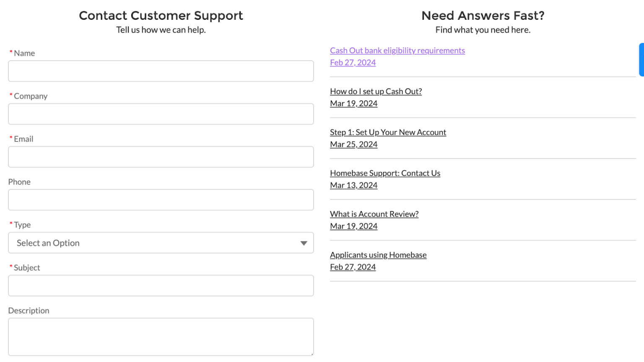Open the Cash Out bank eligibility requirements article
This screenshot has width=644, height=362.
[397, 50]
